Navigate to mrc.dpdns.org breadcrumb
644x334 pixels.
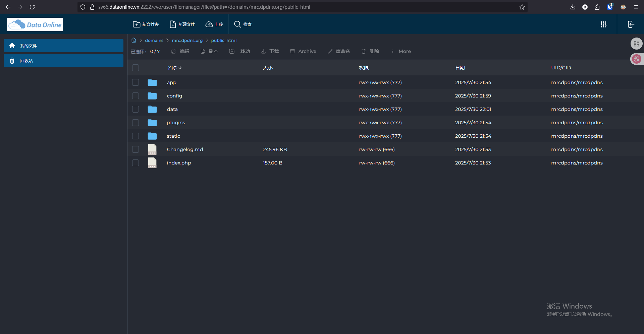(x=187, y=40)
